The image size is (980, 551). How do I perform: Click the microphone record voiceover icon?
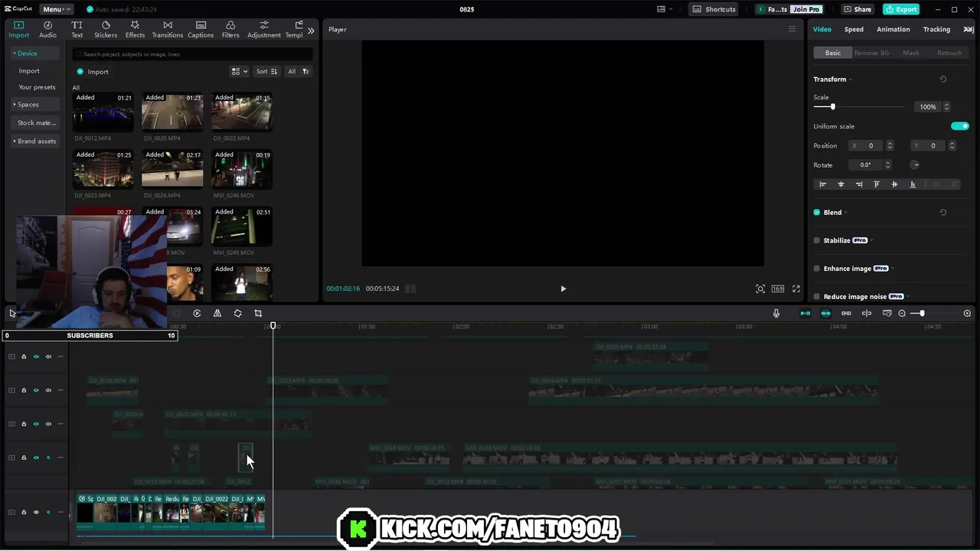[776, 313]
